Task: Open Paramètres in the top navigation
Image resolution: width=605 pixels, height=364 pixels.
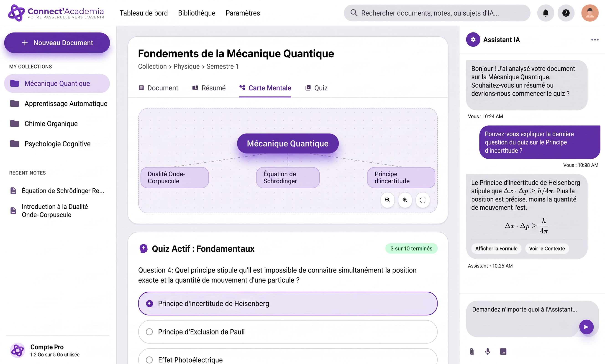Action: pos(243,13)
